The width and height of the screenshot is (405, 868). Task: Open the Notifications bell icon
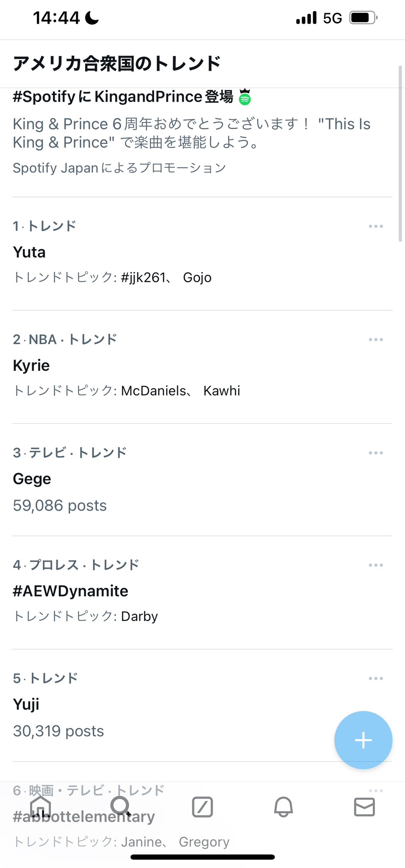283,807
